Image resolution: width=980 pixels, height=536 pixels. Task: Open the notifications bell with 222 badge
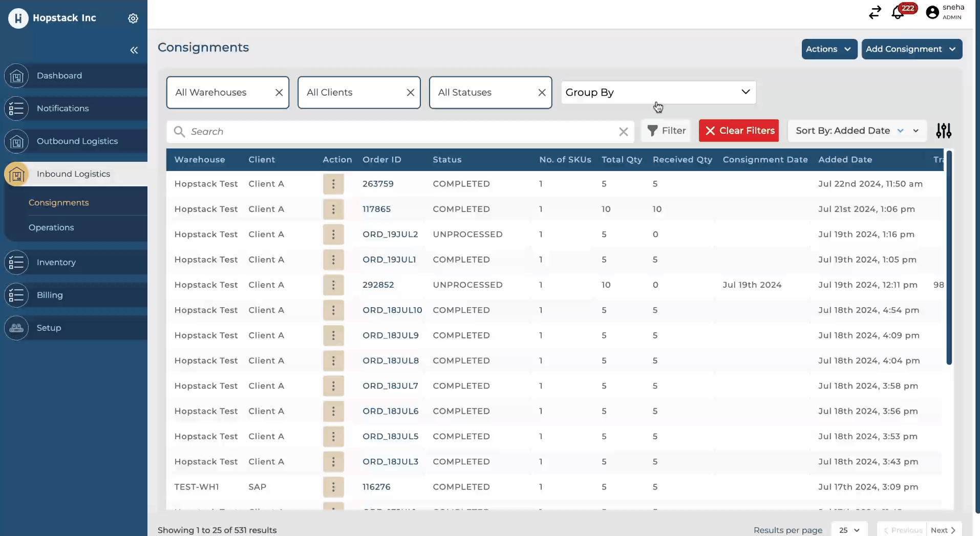[898, 12]
